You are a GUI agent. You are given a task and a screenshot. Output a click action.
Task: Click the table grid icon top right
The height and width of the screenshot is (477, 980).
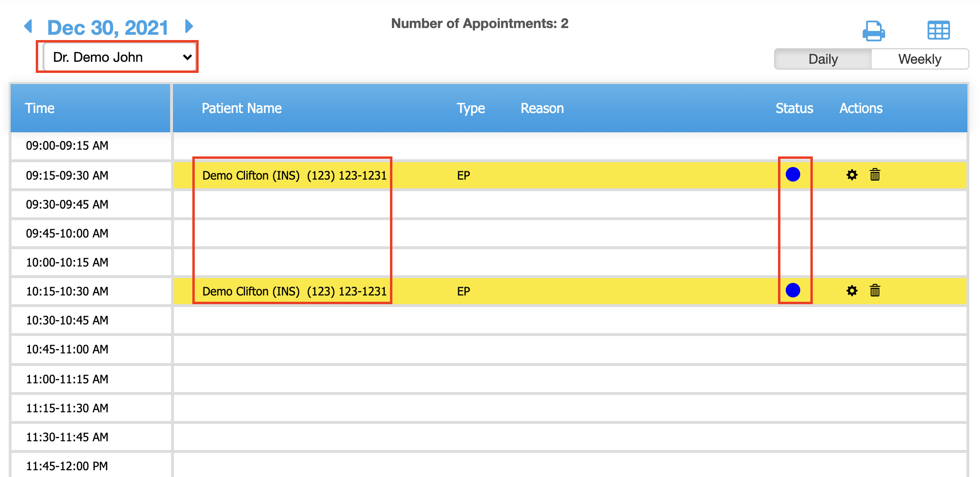(939, 30)
